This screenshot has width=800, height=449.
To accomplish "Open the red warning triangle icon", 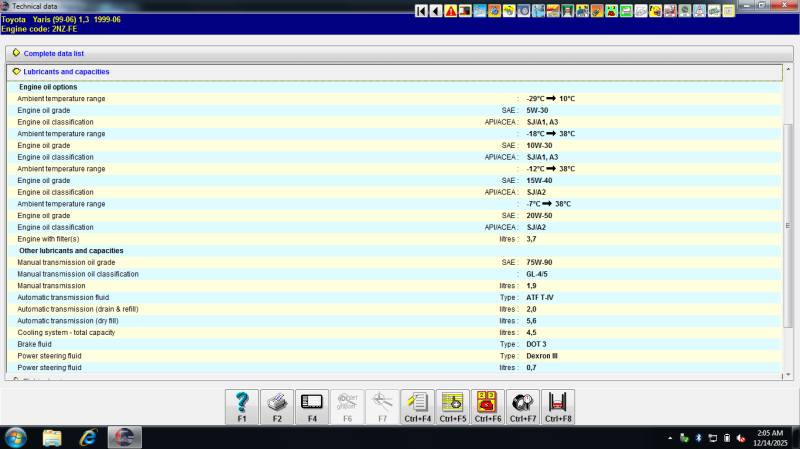I will click(451, 11).
